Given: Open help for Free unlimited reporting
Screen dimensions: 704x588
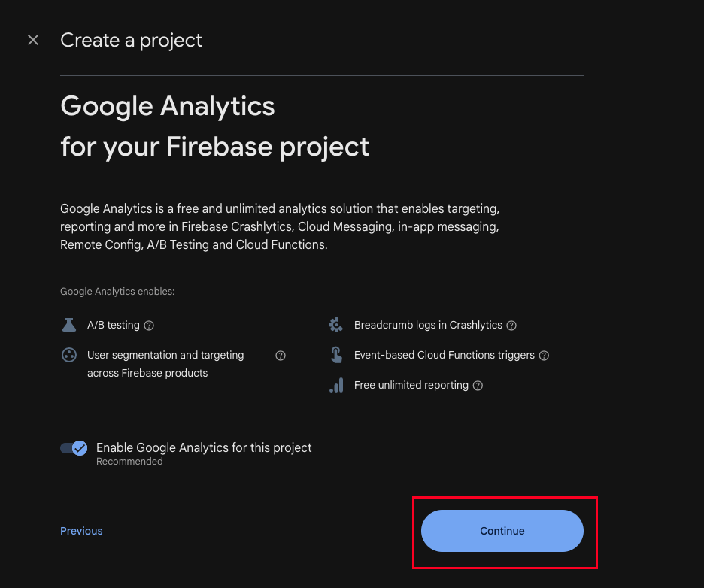Looking at the screenshot, I should (x=478, y=386).
